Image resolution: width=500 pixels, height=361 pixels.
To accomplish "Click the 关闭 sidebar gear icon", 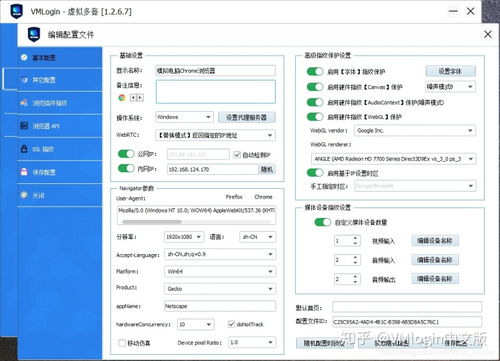I will point(24,195).
